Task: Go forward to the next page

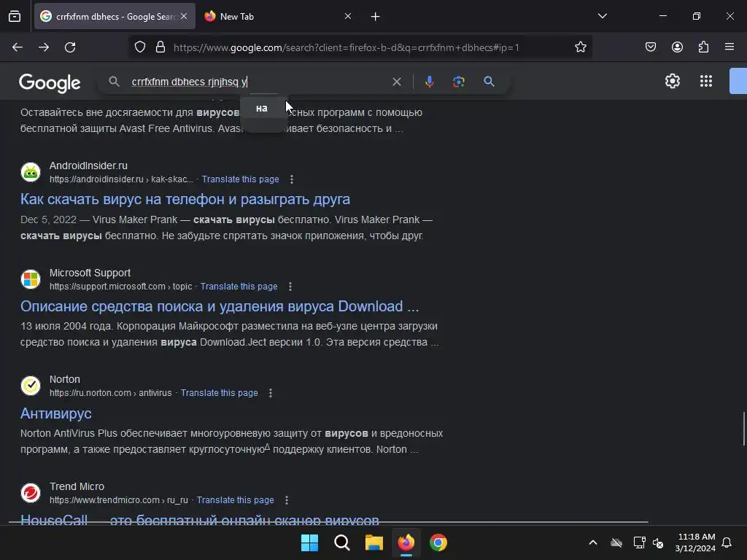Action: tap(44, 47)
